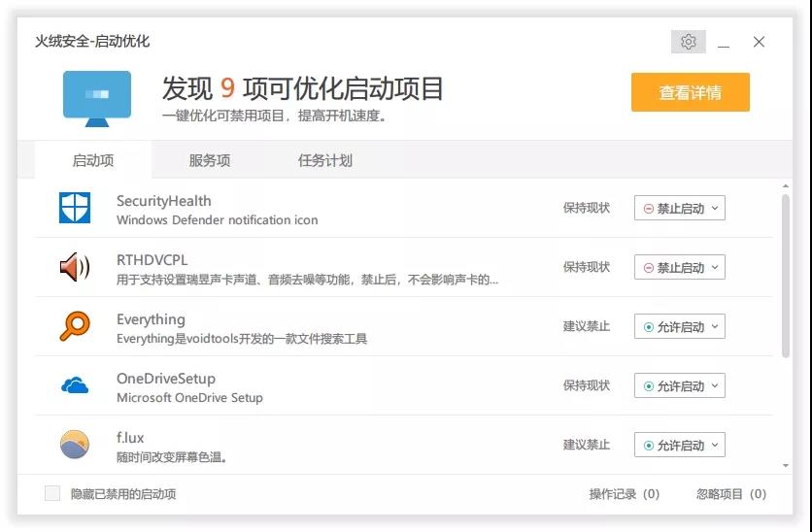
Task: Open Everything 允许启动 dropdown
Action: click(680, 326)
